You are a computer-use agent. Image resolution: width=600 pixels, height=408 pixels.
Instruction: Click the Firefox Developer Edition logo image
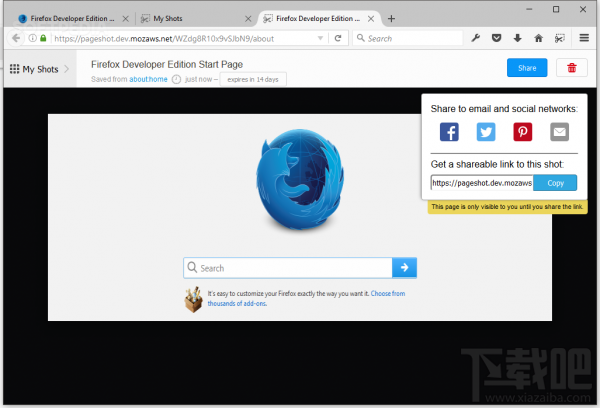click(x=300, y=180)
